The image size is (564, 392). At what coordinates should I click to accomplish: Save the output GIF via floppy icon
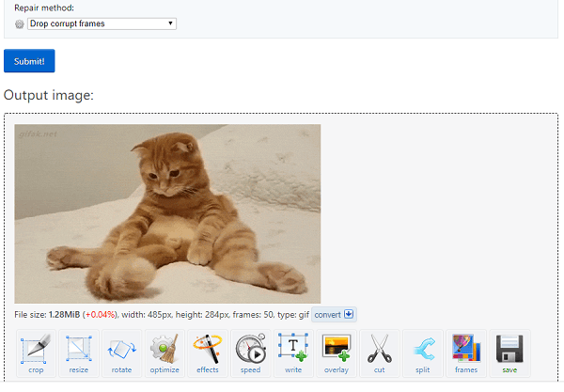click(x=509, y=353)
